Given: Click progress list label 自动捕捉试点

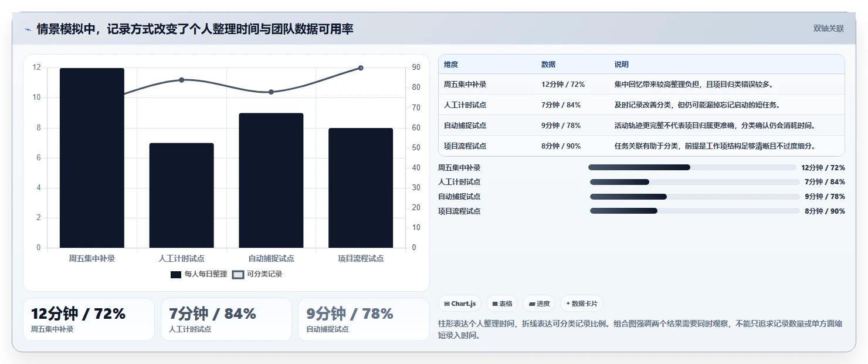Looking at the screenshot, I should point(459,197).
